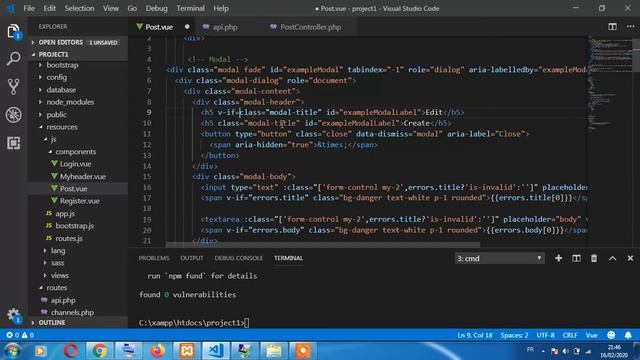
Task: Show errors and warnings count in status bar
Action: (20, 335)
